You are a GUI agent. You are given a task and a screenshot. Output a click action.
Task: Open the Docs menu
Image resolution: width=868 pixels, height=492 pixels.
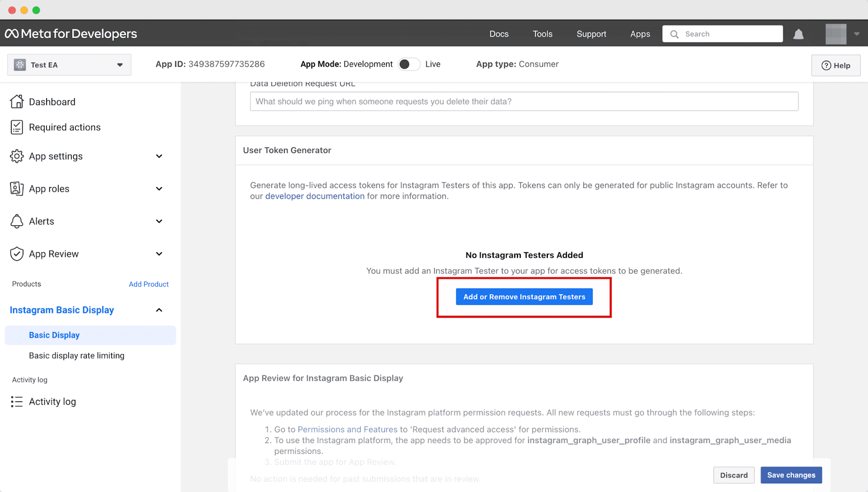click(x=499, y=34)
